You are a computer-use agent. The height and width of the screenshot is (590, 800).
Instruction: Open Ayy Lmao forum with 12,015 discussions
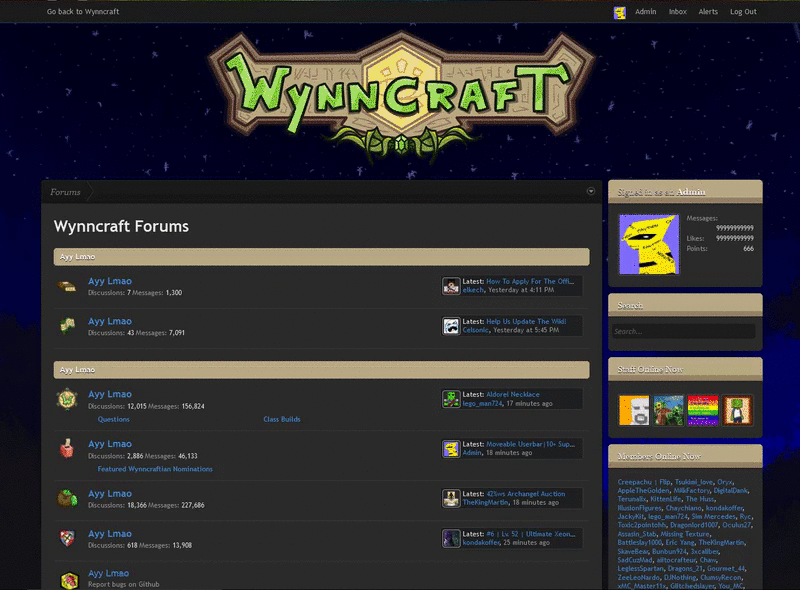(x=110, y=394)
